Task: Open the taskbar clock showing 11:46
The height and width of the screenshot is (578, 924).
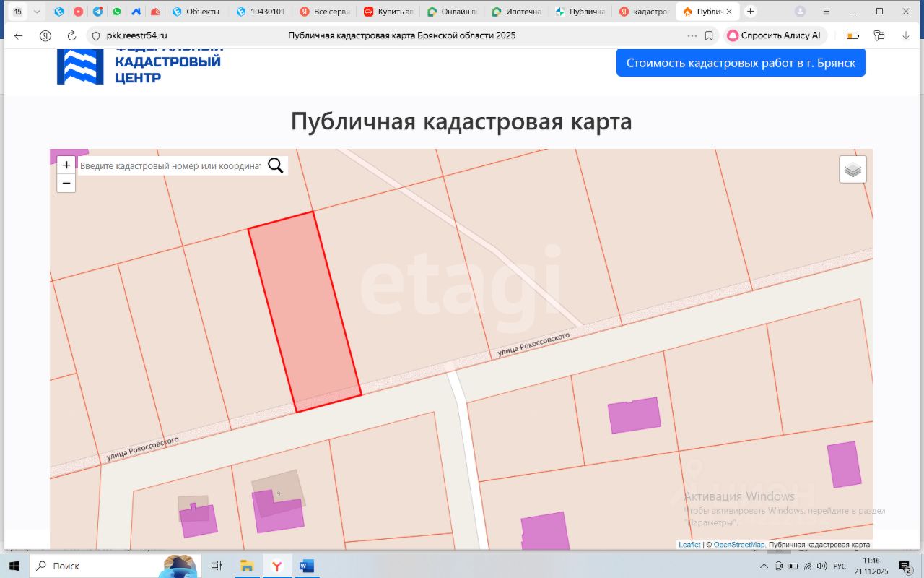Action: pos(871,566)
